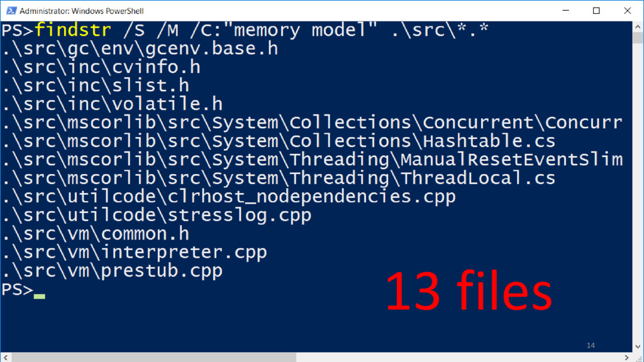Click the ThreadLocal.cs path line
The height and width of the screenshot is (362, 644).
[279, 178]
